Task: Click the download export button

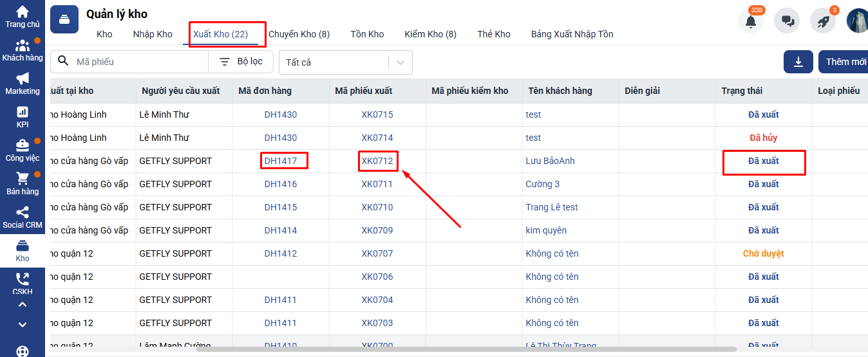Action: (798, 62)
